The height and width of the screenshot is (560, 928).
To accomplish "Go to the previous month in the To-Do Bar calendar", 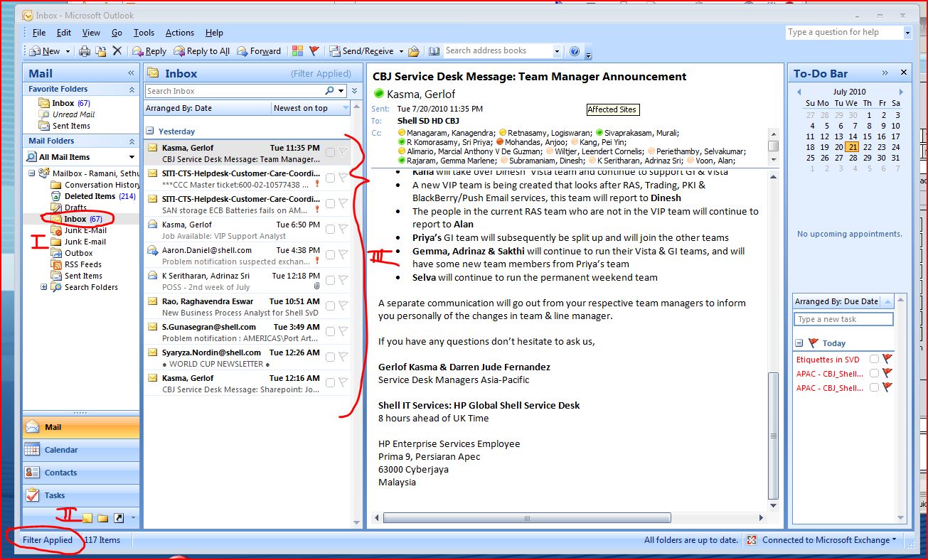I will 799,92.
